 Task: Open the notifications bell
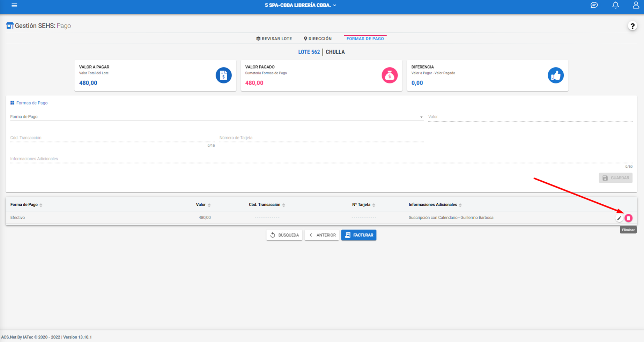[615, 5]
